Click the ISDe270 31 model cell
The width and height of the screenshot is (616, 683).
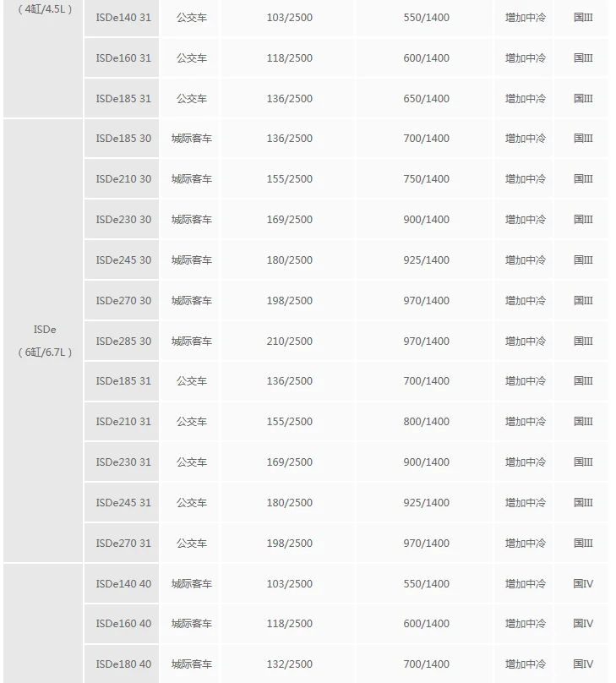123,544
